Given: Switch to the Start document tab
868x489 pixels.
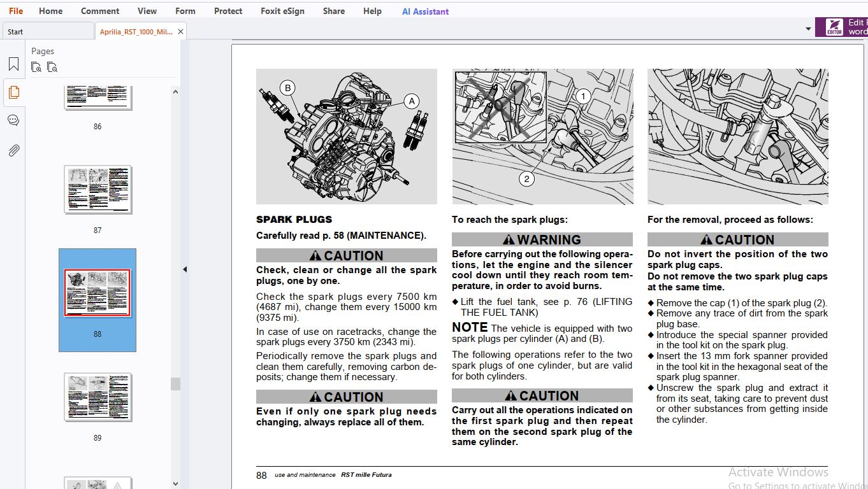Looking at the screenshot, I should coord(48,31).
